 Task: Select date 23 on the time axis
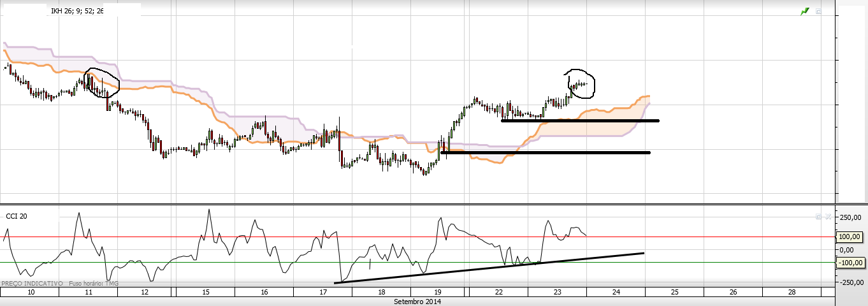tap(557, 292)
